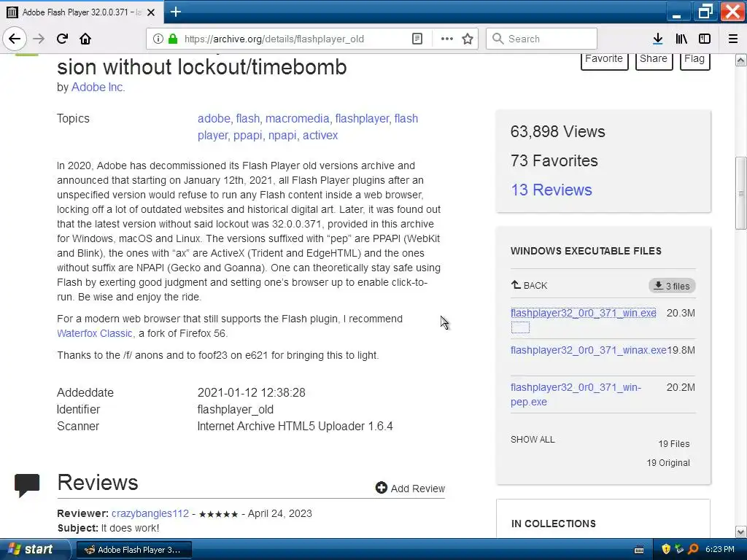Open the Firefox home page
The width and height of the screenshot is (747, 560).
(85, 39)
